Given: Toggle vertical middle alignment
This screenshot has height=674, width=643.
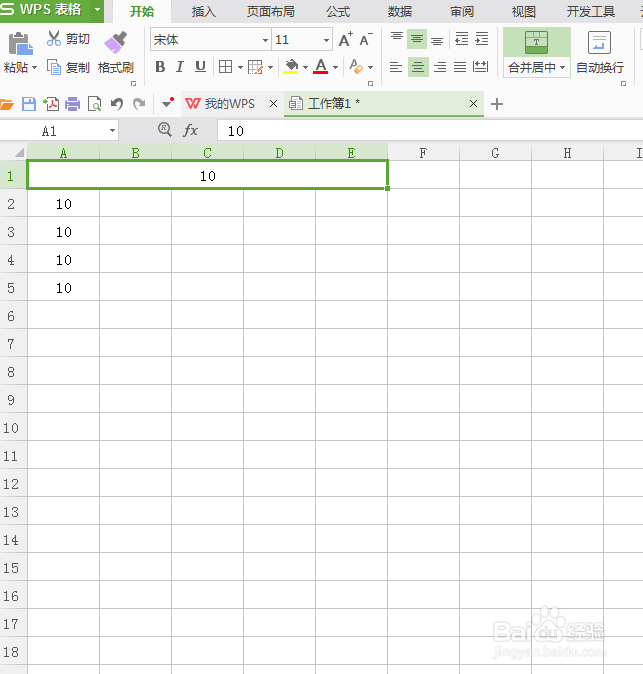Looking at the screenshot, I should coord(416,39).
